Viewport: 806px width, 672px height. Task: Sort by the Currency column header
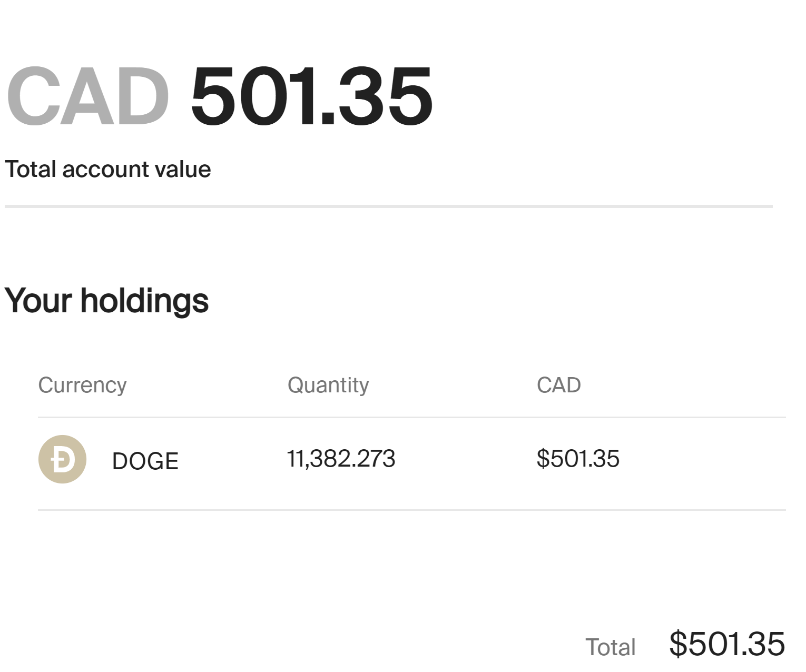tap(82, 386)
